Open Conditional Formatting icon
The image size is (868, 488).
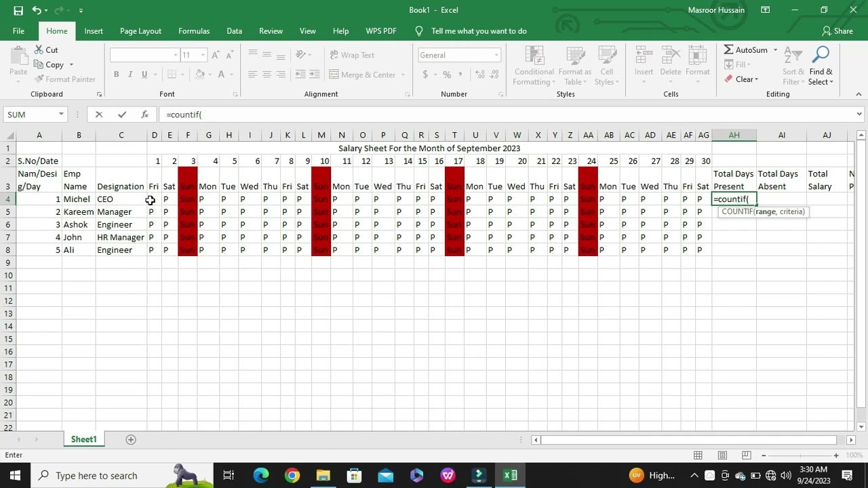pyautogui.click(x=534, y=56)
